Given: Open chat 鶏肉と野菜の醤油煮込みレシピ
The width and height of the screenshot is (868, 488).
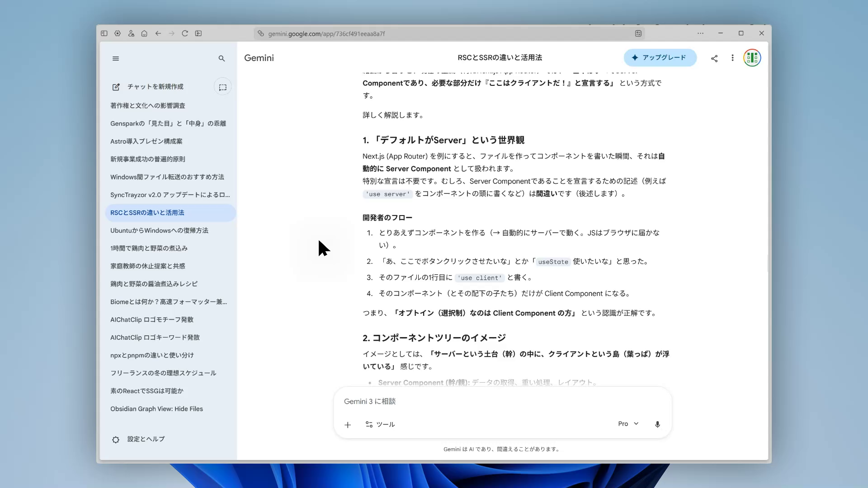Looking at the screenshot, I should click(x=170, y=284).
